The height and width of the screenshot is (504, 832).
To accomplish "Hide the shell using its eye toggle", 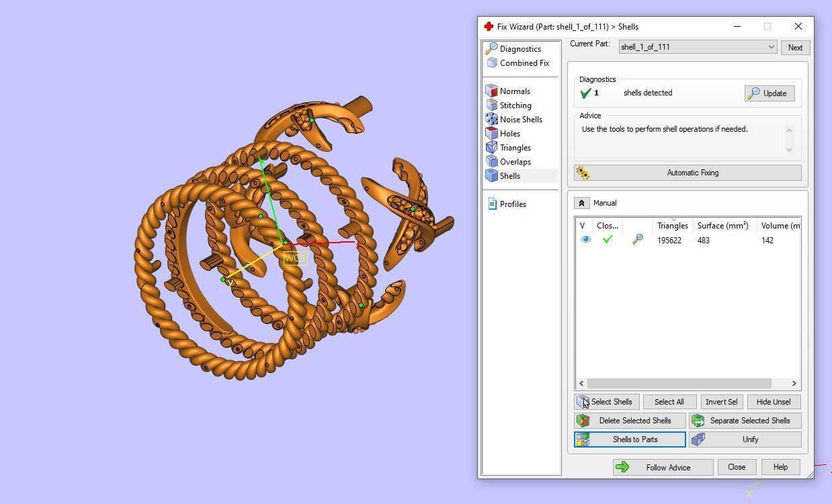I will coord(585,239).
